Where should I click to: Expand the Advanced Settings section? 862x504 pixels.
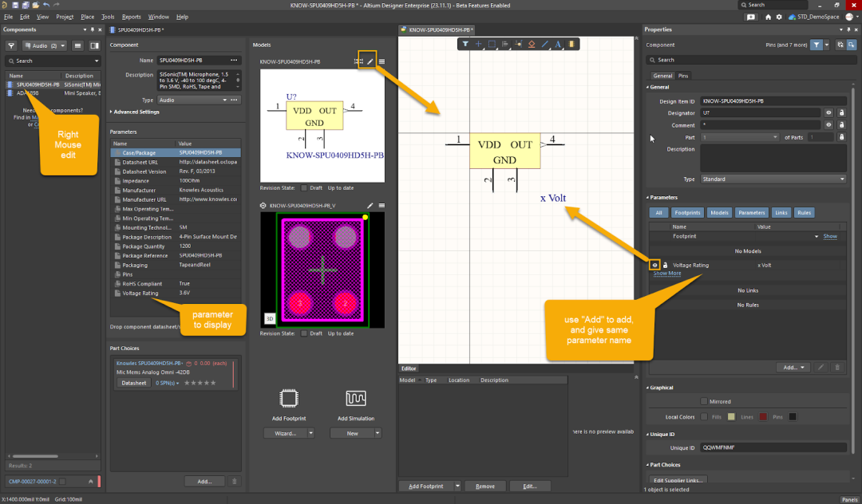pos(135,112)
